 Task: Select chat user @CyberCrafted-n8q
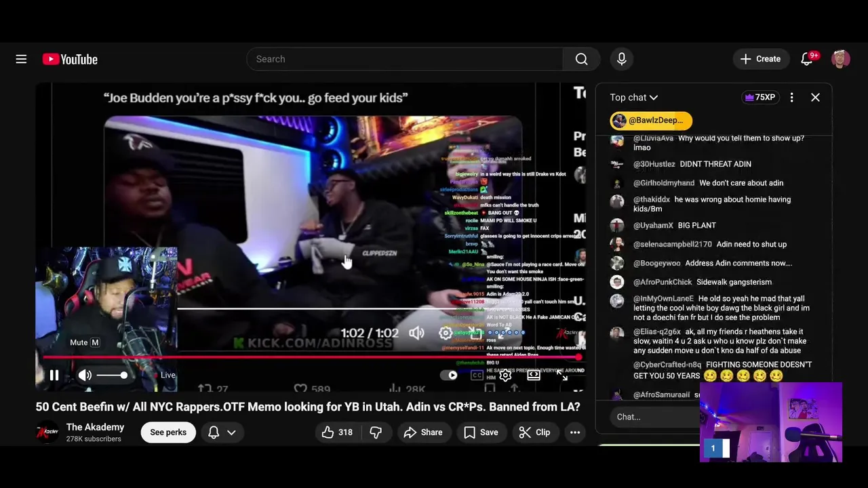[667, 365]
